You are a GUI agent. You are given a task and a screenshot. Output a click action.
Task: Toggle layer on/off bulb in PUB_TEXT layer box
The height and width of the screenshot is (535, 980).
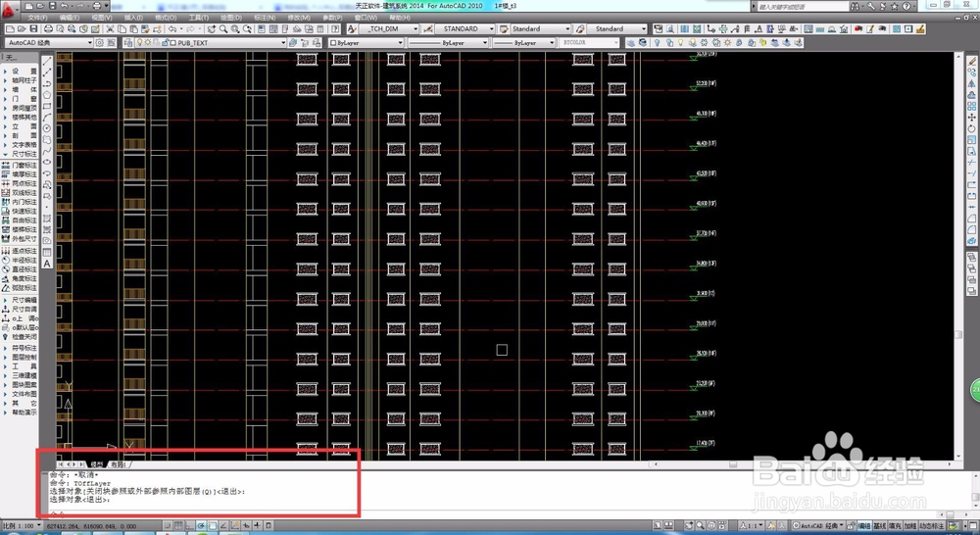tap(140, 42)
